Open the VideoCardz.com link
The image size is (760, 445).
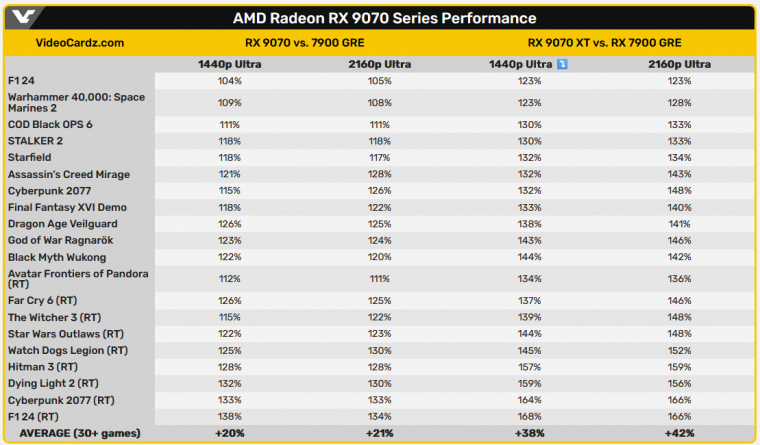pyautogui.click(x=80, y=43)
